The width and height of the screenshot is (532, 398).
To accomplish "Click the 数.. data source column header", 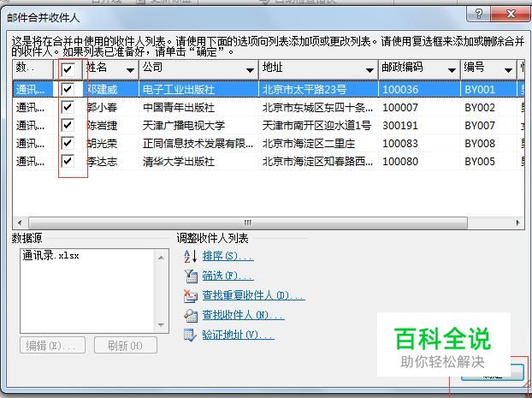I will (x=33, y=69).
